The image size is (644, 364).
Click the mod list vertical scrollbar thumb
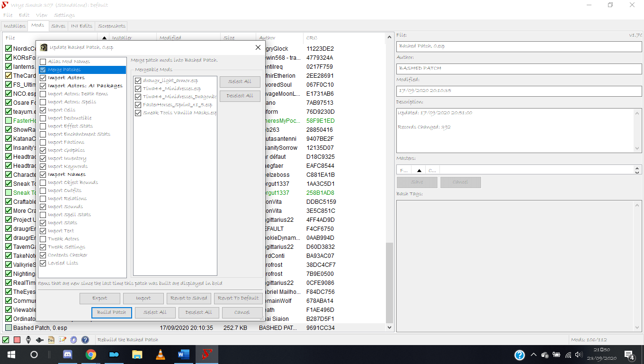coord(390,283)
